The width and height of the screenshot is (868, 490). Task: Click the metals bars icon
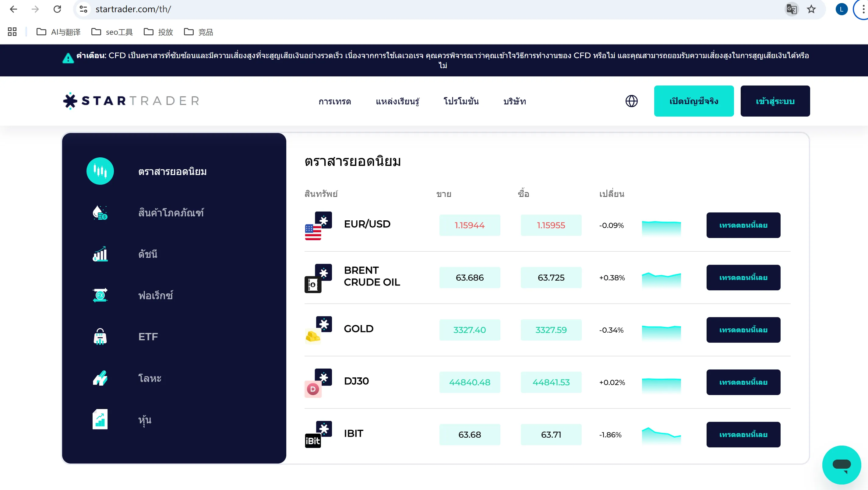(100, 378)
